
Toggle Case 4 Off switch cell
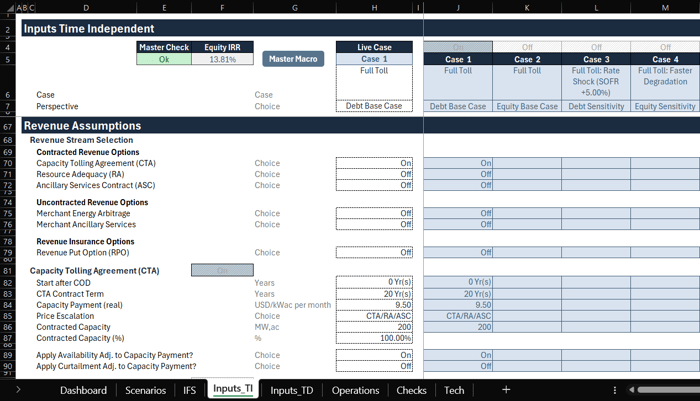tap(665, 46)
